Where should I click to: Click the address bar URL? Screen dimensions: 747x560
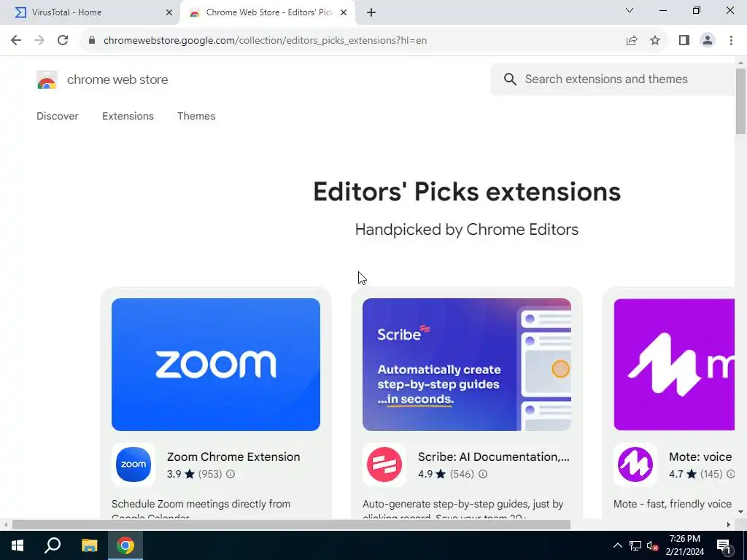pyautogui.click(x=265, y=41)
